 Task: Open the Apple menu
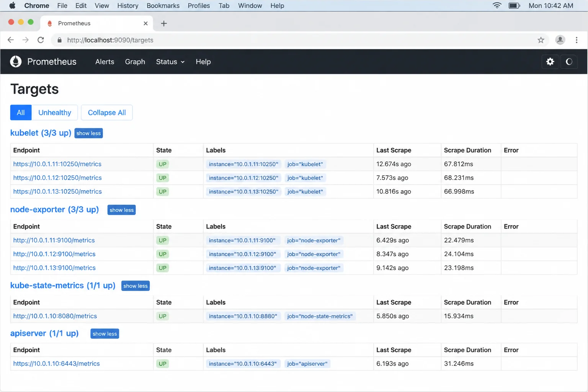(x=12, y=5)
